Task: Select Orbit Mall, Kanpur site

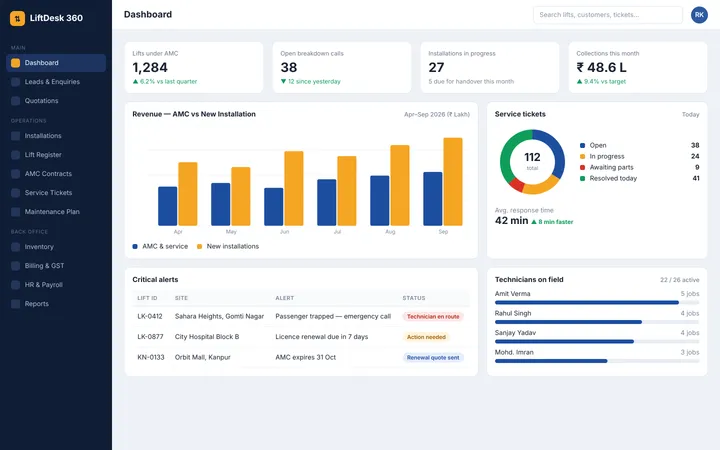Action: (202, 357)
